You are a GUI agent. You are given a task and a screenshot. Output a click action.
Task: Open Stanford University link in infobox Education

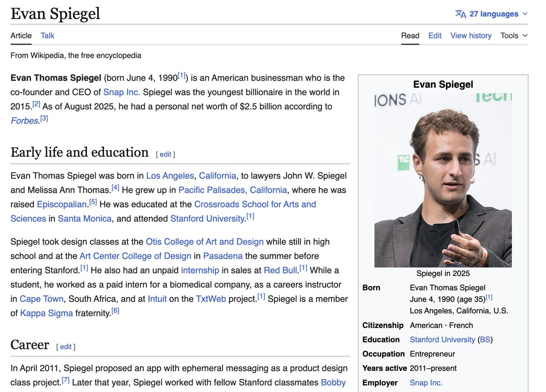point(442,340)
